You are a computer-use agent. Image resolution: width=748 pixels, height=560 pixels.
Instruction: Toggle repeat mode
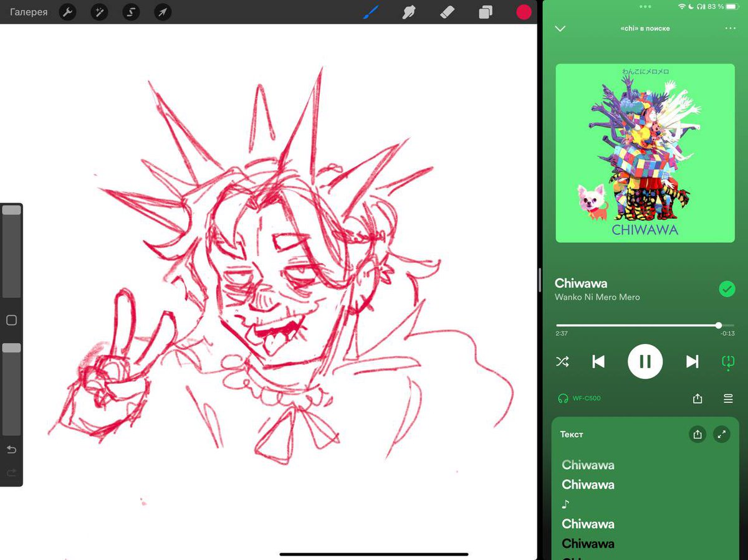tap(727, 362)
